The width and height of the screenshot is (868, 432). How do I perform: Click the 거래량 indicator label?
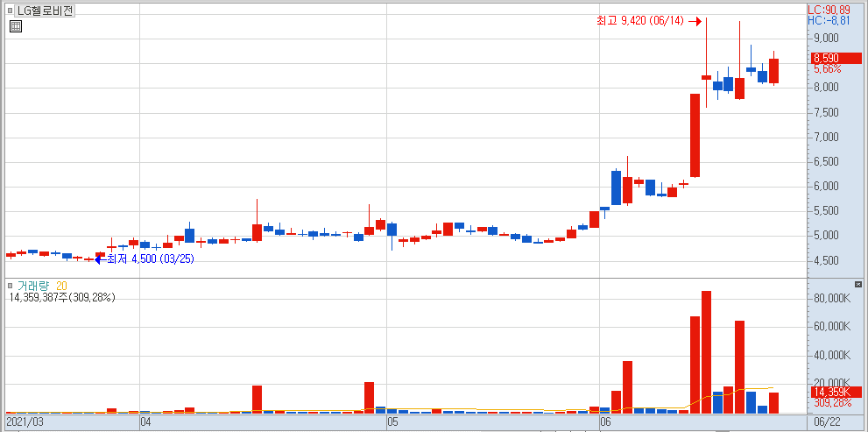[x=33, y=286]
